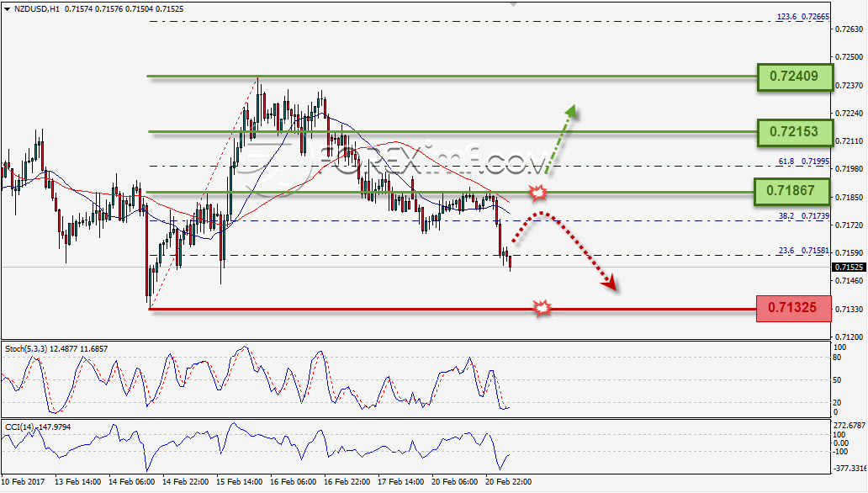868x493 pixels.
Task: Click the 38.2 0.71739 Fibonacci label
Action: [804, 216]
